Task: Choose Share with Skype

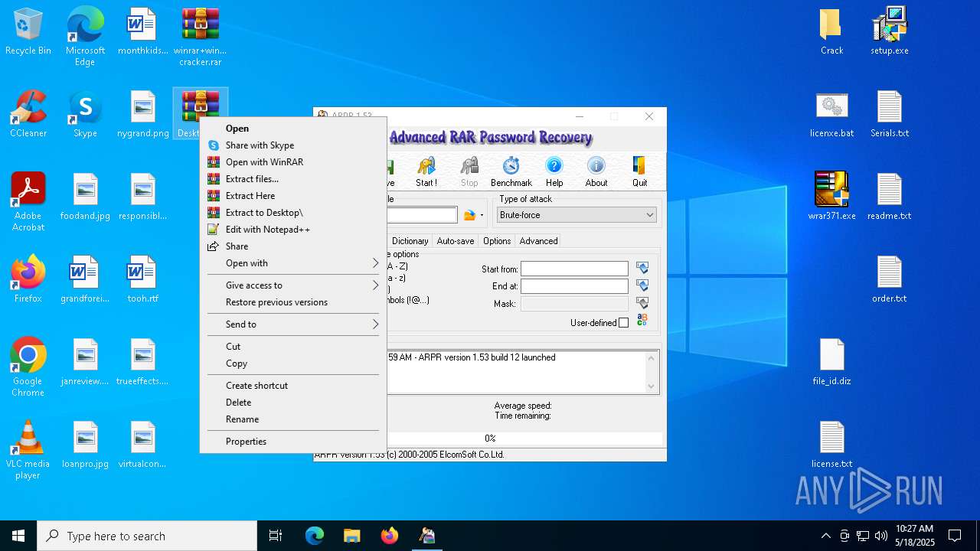Action: [293, 145]
